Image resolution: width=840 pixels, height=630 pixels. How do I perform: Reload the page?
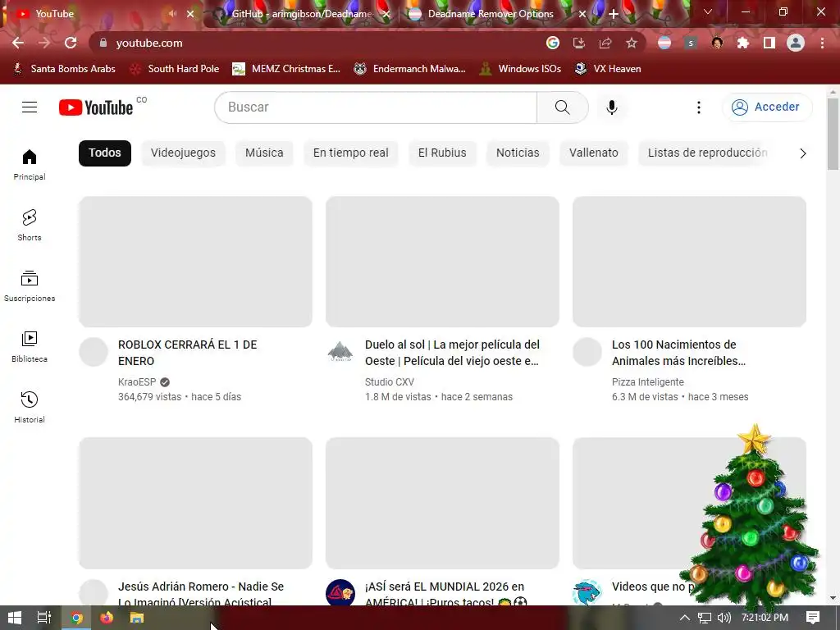click(x=71, y=43)
